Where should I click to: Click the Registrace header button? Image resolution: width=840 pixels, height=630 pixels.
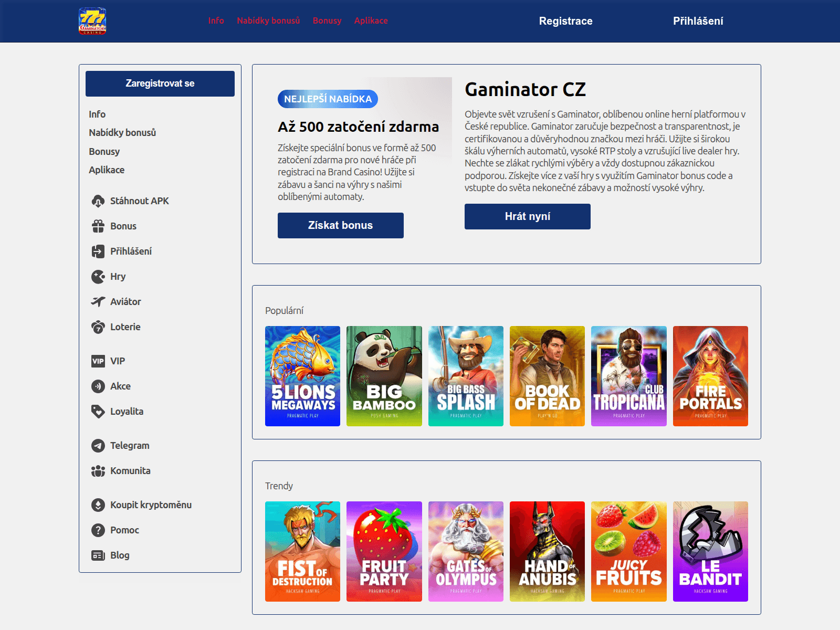565,21
